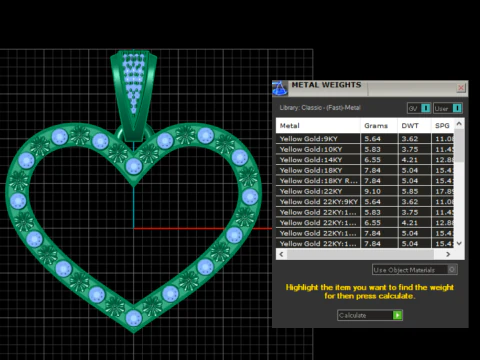Toggle the GV library switch
Image resolution: width=480 pixels, height=360 pixels.
[419, 108]
